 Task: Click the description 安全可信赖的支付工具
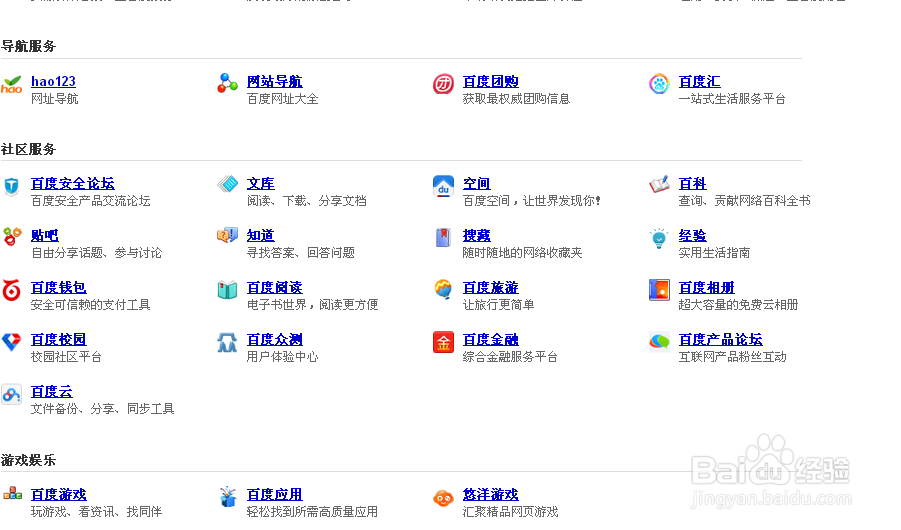point(90,305)
